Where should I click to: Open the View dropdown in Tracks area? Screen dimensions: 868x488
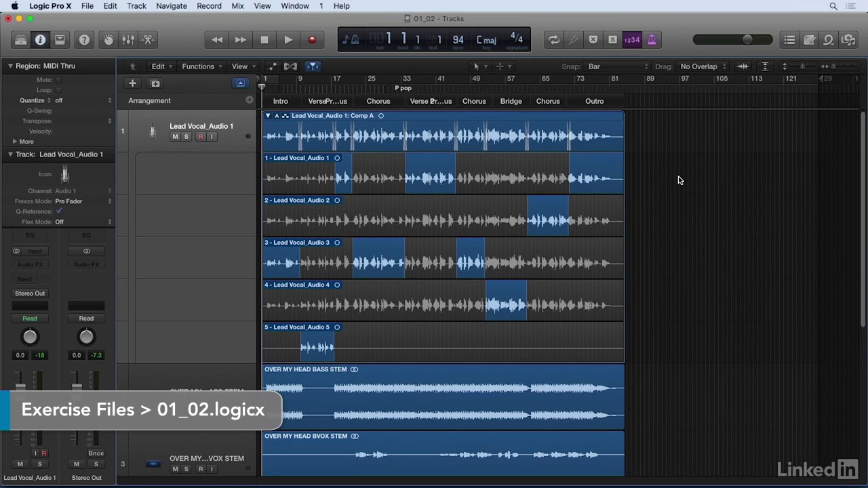click(243, 66)
